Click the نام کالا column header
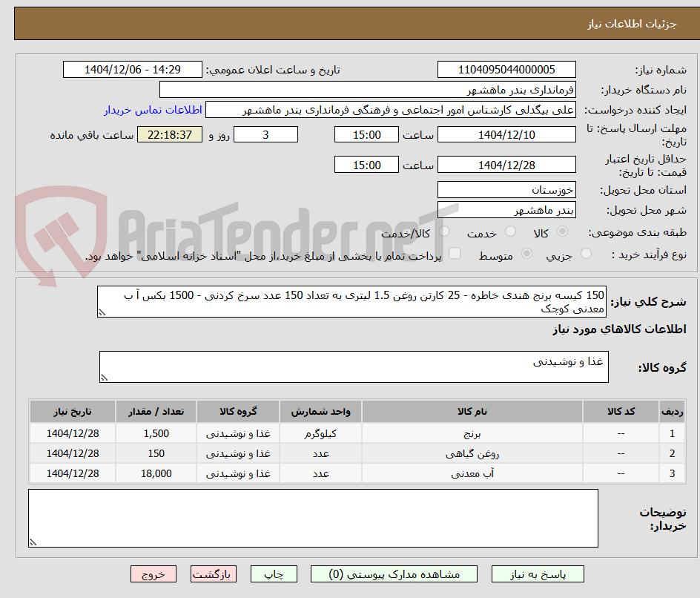The height and width of the screenshot is (598, 700). (472, 411)
